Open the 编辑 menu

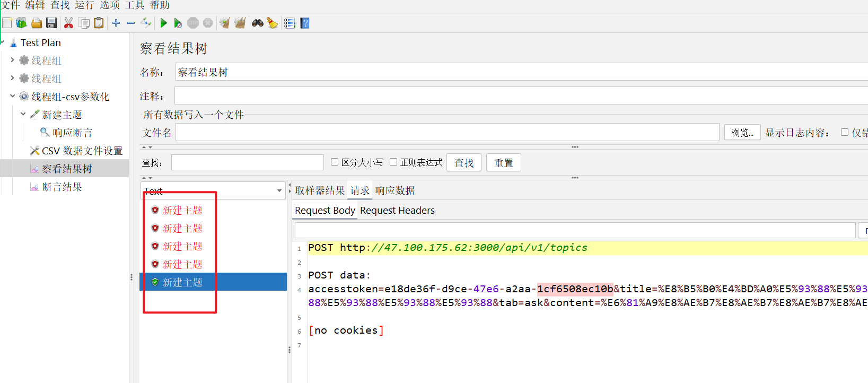tap(35, 5)
